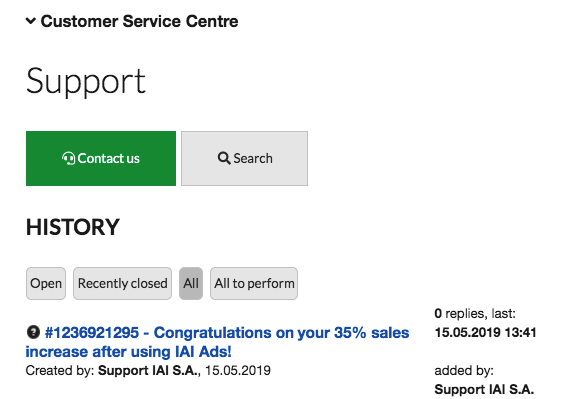Show Recently closed tickets
Viewport: 581px width, 399px height.
click(x=122, y=283)
